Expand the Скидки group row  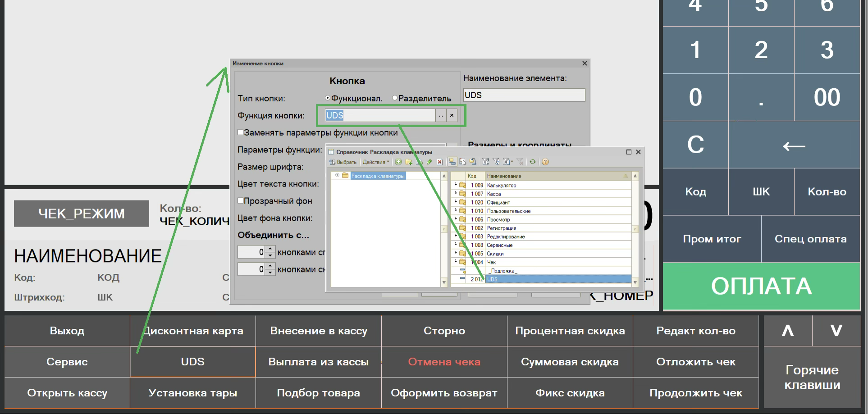tap(456, 253)
